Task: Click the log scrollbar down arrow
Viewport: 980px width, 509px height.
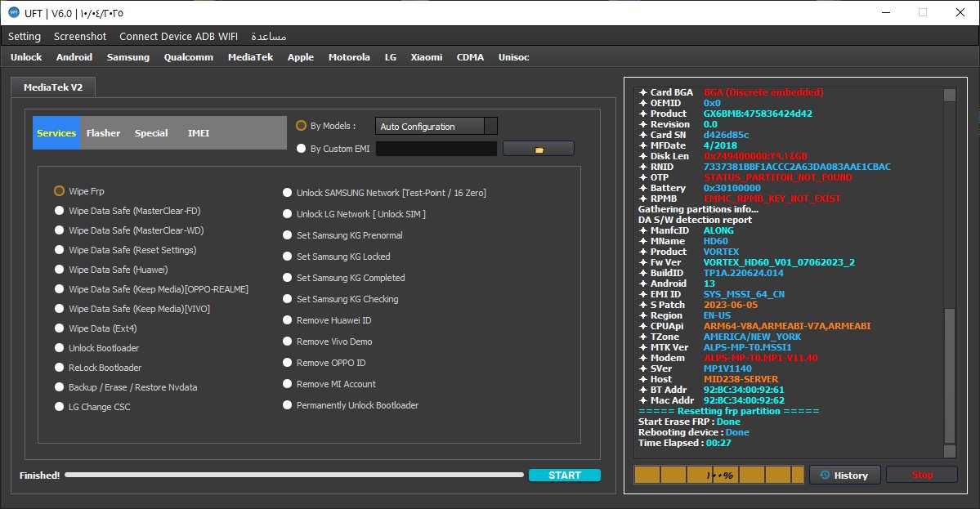Action: (x=950, y=451)
